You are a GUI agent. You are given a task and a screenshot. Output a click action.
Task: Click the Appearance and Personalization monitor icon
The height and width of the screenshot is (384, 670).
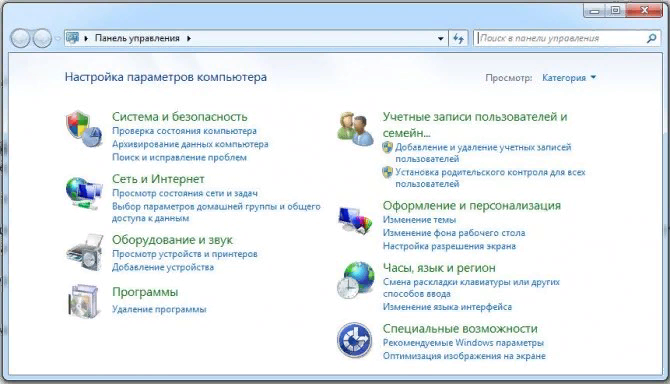[355, 220]
